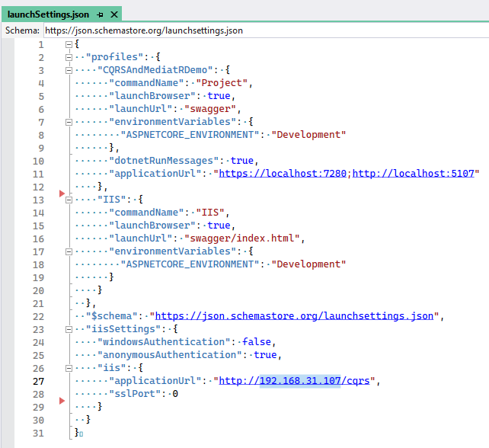
Task: Click the "applicationUrl" key on line 11
Action: click(155, 174)
